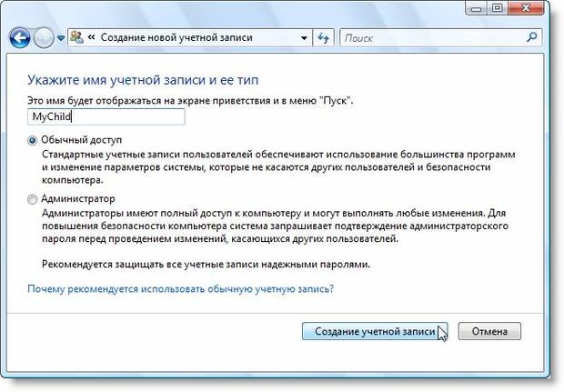Open the address bar history dropdown arrow
The height and width of the screenshot is (392, 564).
click(304, 38)
